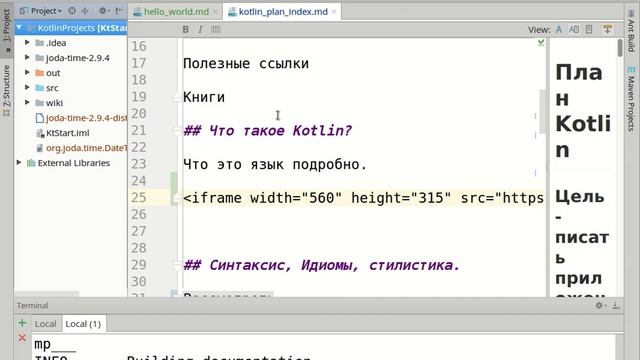The width and height of the screenshot is (640, 360).
Task: Expand the .idea folder
Action: pos(27,42)
